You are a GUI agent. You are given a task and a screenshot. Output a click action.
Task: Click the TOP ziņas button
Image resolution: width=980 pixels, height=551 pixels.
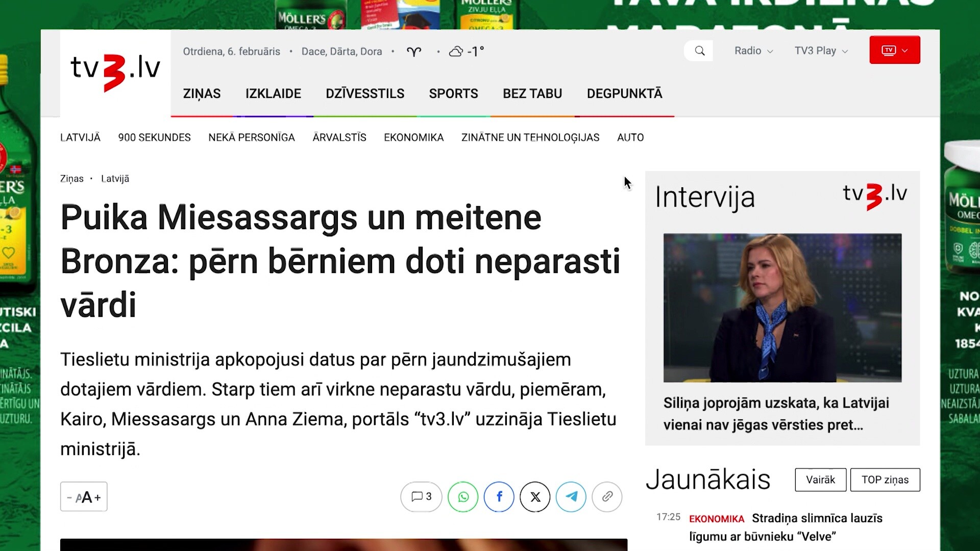click(885, 480)
